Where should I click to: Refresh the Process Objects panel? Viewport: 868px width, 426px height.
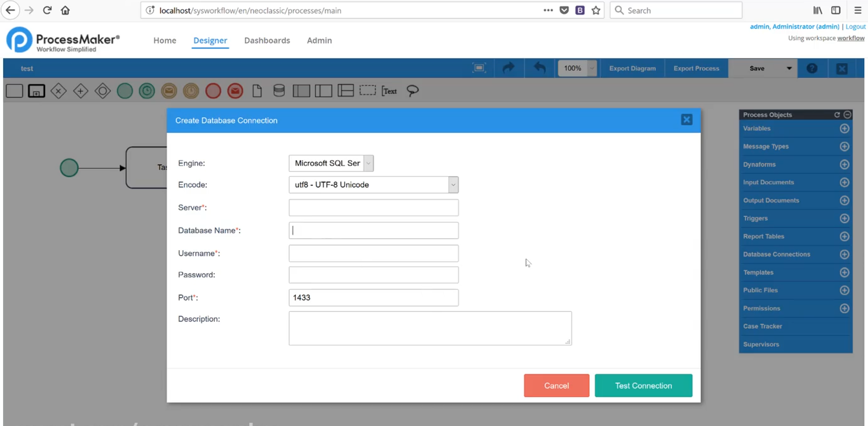coord(837,115)
